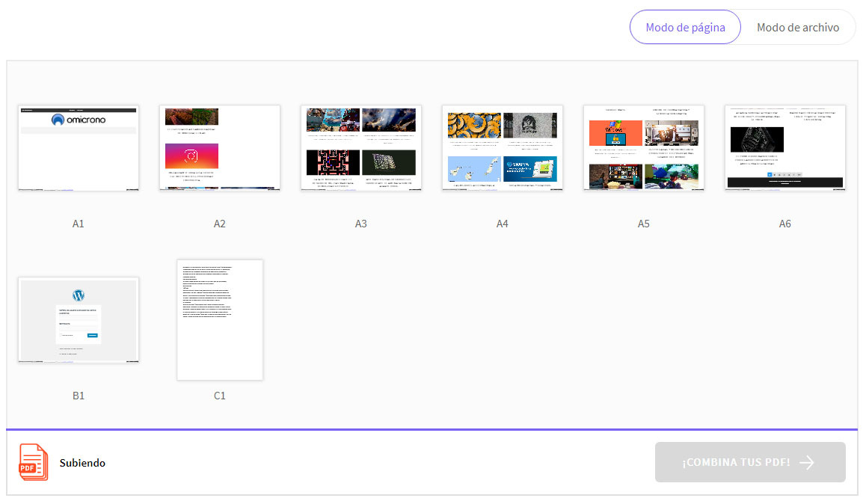Click the C1 page label

(220, 396)
